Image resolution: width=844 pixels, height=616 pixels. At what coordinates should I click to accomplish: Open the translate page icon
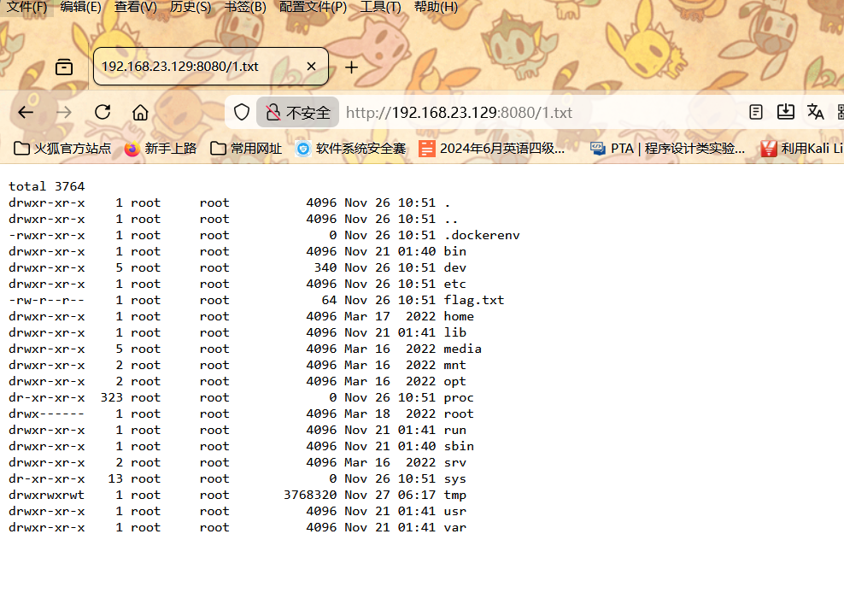[816, 113]
